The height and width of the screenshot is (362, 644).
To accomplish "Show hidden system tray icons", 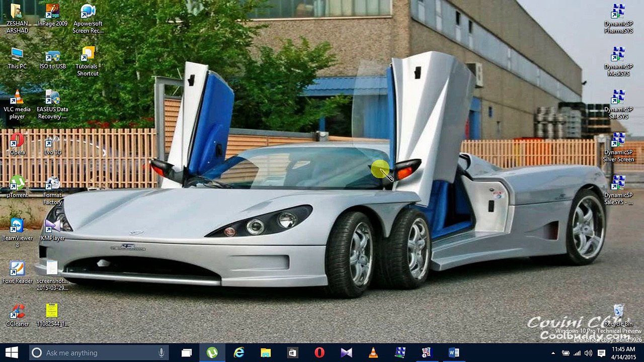I will pyautogui.click(x=553, y=353).
